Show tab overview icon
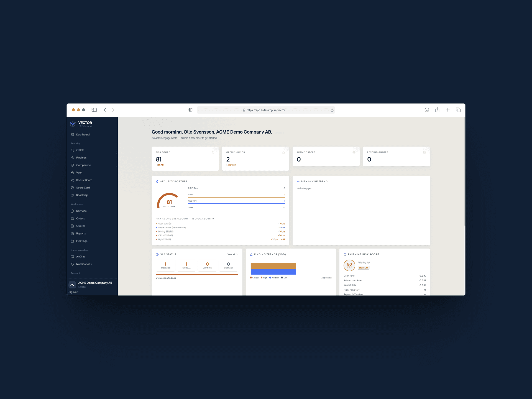The width and height of the screenshot is (532, 399). [458, 110]
